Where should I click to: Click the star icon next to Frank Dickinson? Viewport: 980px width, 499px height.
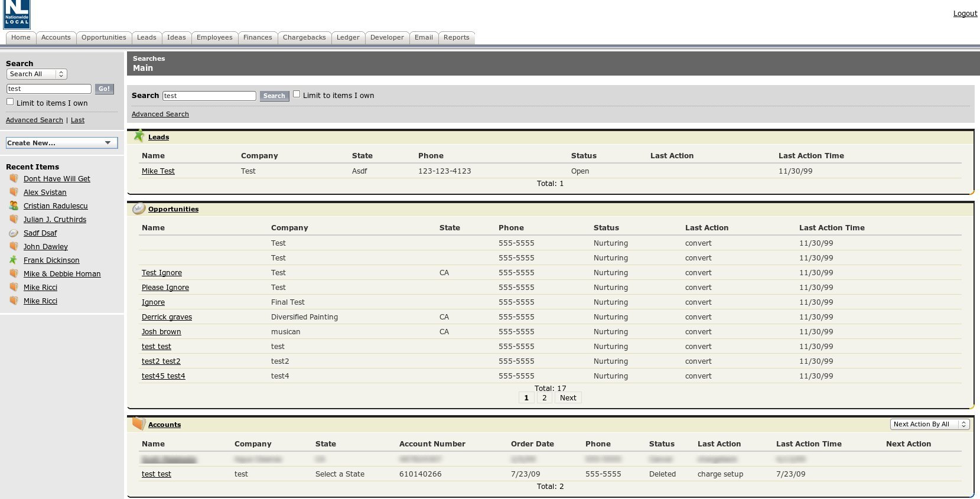click(14, 260)
